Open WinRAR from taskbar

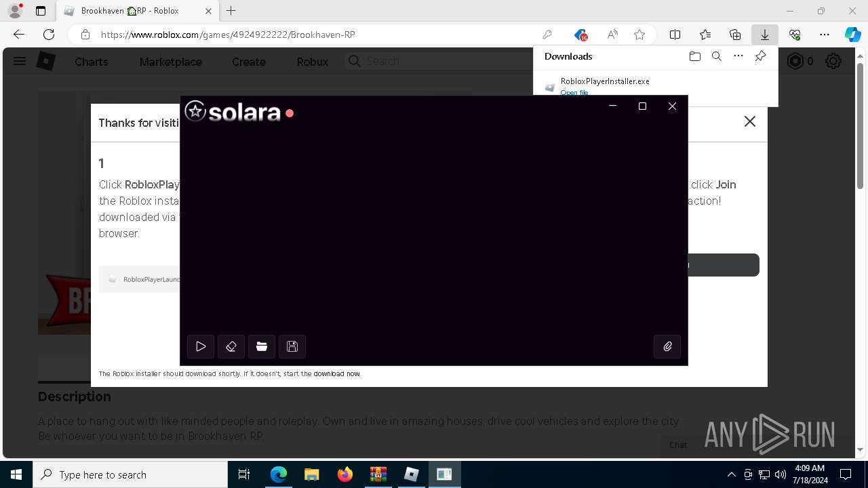(x=378, y=474)
